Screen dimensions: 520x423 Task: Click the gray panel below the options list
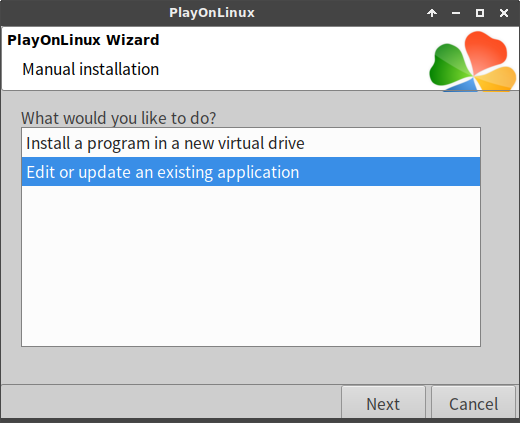pos(251,365)
